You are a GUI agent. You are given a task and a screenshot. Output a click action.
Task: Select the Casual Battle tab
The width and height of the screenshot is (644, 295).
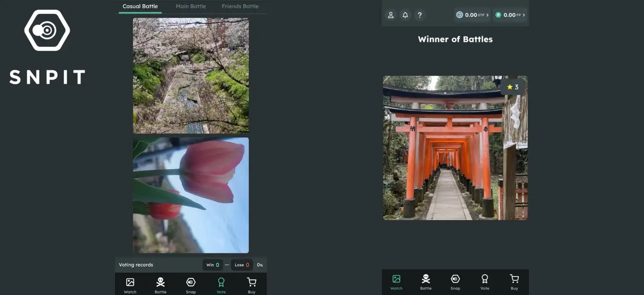tap(140, 6)
